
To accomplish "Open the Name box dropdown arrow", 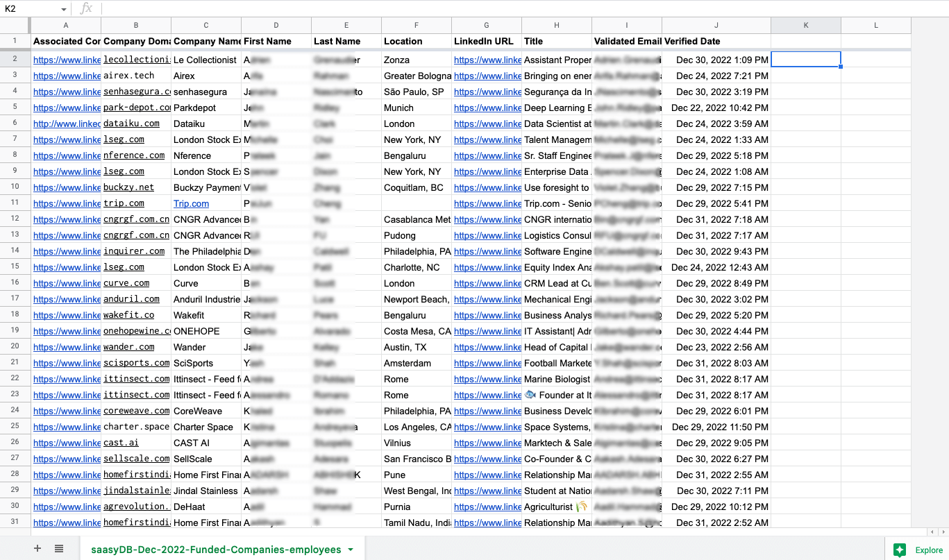I will click(x=64, y=9).
